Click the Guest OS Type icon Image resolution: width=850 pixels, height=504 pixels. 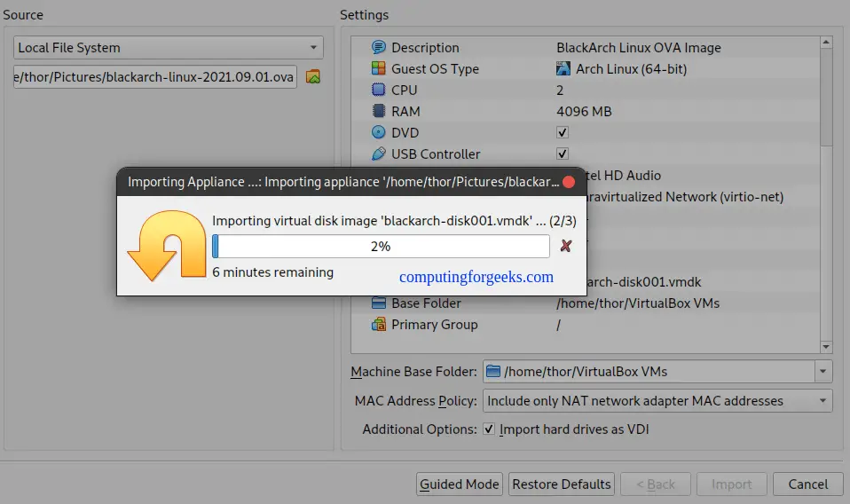pyautogui.click(x=378, y=69)
